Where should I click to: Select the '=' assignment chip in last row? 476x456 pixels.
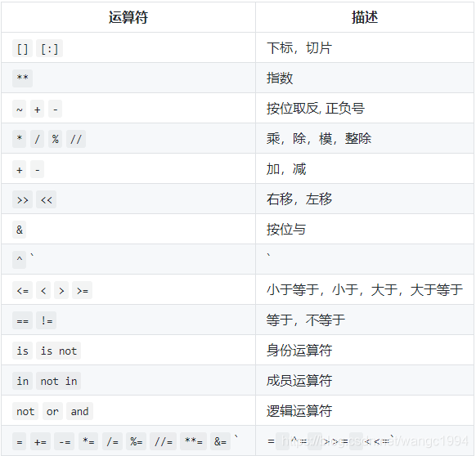[19, 441]
